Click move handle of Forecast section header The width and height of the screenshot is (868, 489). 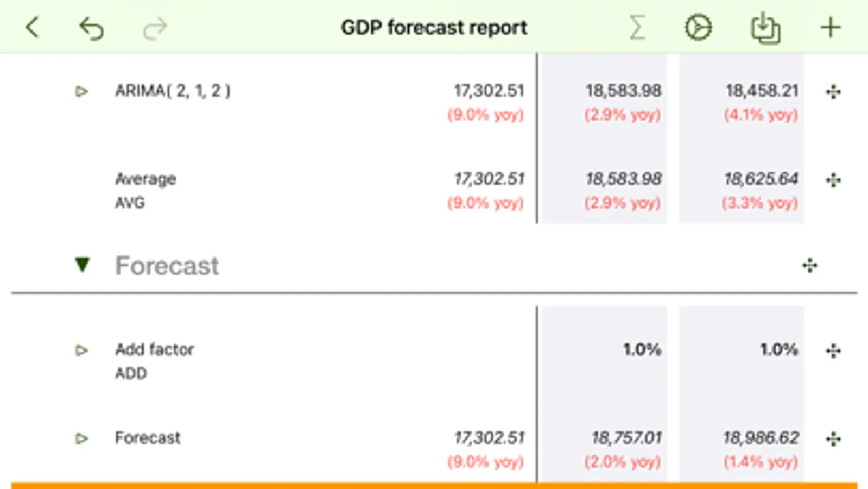(x=809, y=265)
